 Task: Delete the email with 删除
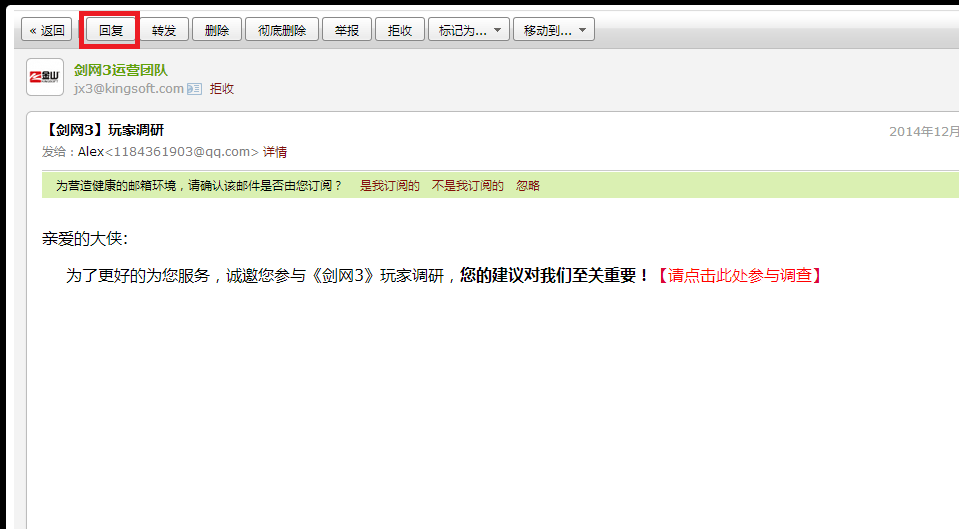pyautogui.click(x=217, y=30)
